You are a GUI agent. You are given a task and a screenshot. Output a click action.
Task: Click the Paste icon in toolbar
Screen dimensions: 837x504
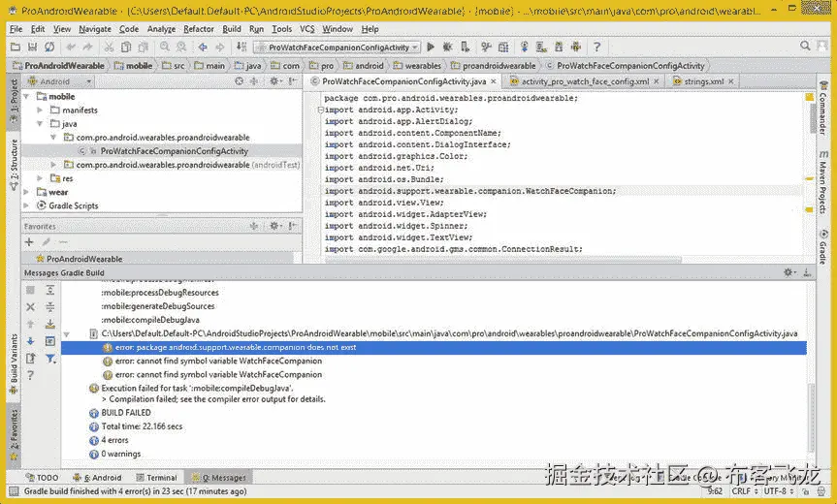[x=144, y=47]
